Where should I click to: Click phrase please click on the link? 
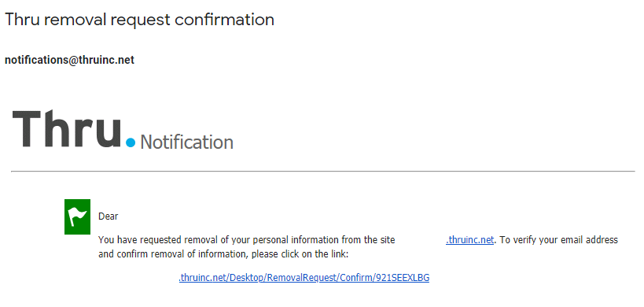tap(300, 254)
